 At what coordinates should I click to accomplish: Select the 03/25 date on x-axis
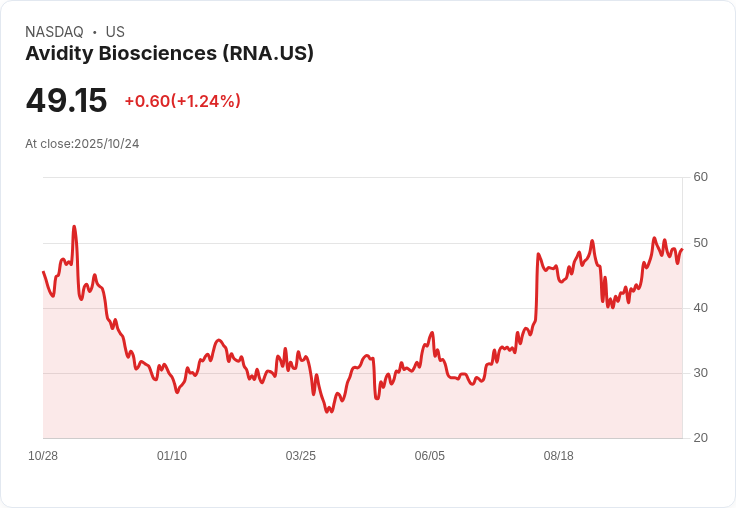click(x=300, y=456)
